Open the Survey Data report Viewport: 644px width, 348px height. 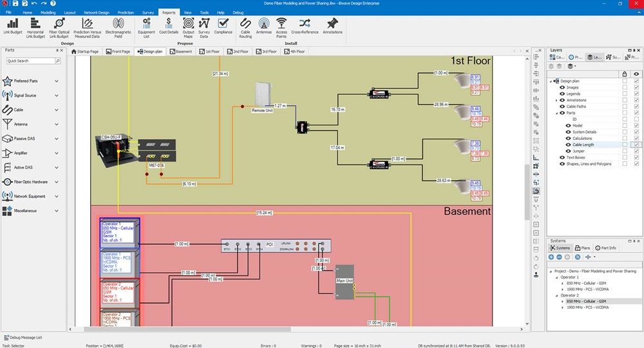coord(204,28)
